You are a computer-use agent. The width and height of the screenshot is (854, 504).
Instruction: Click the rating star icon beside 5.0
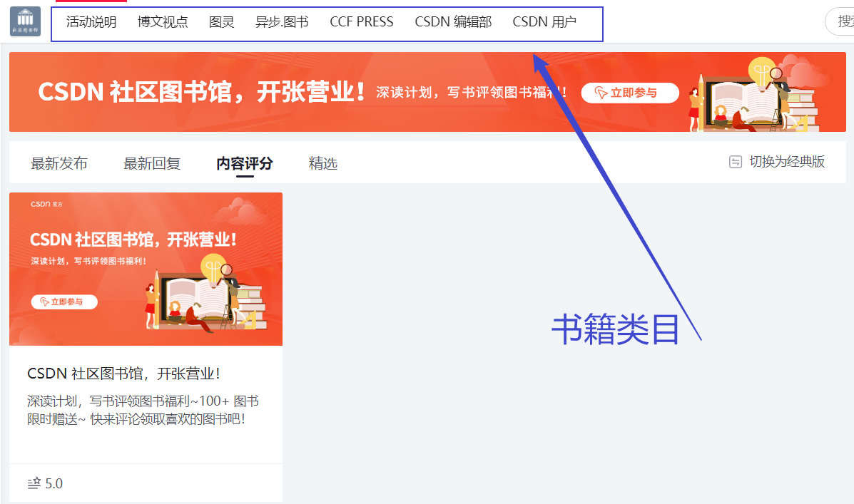[x=34, y=483]
